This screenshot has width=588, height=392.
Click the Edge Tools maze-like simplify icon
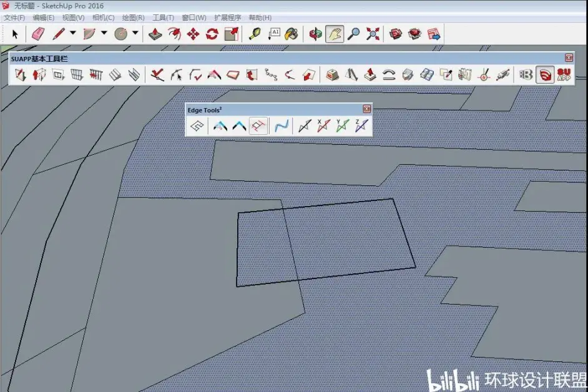point(197,125)
